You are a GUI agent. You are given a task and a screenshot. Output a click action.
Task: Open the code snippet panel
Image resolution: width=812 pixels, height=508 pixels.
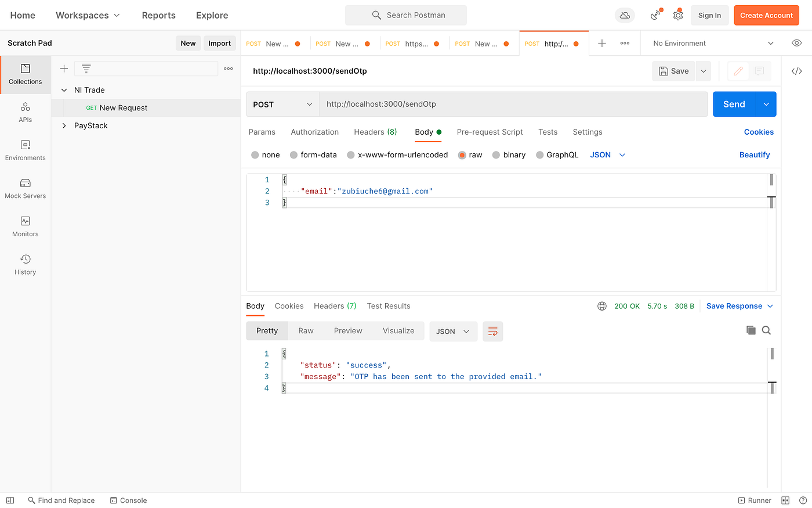coord(796,71)
